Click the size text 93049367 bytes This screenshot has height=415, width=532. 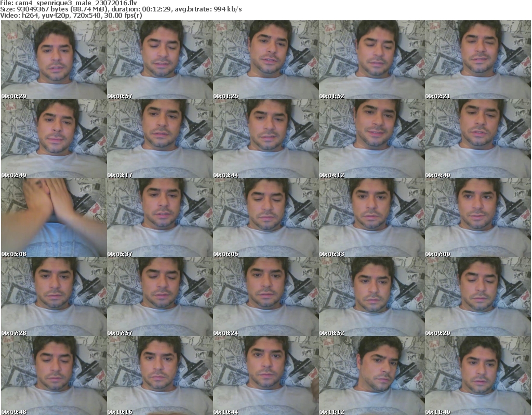(43, 9)
